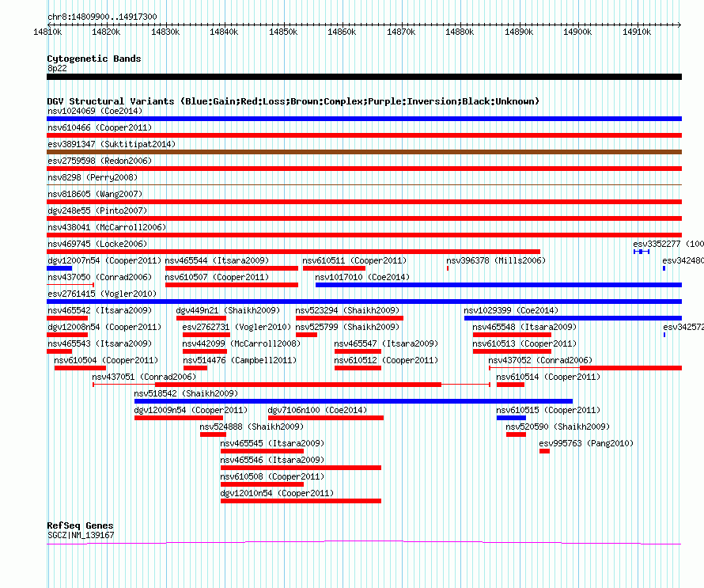Screen dimensions: 704x588
Task: Select the dgv7106n100 (Coe2014) label
Action: [x=317, y=410]
